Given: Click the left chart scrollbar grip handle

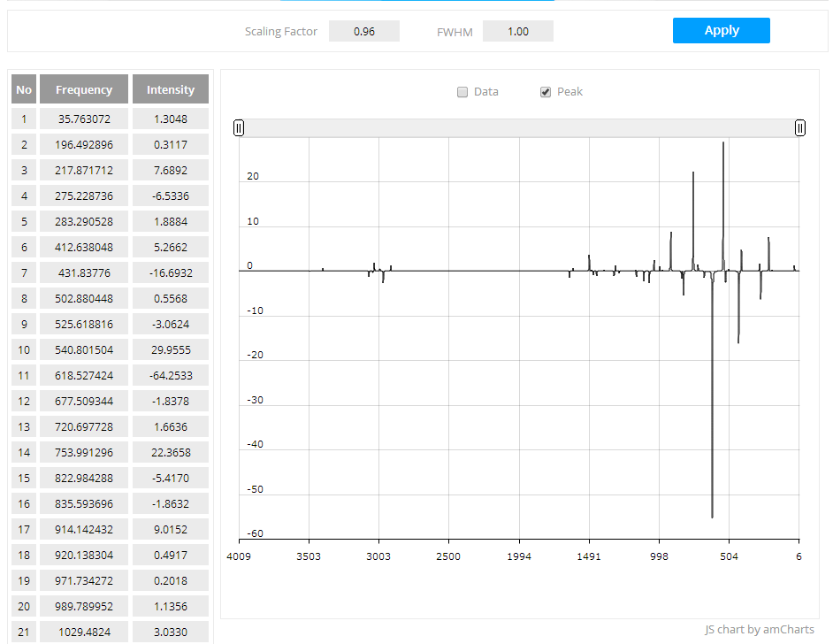Looking at the screenshot, I should [x=239, y=128].
